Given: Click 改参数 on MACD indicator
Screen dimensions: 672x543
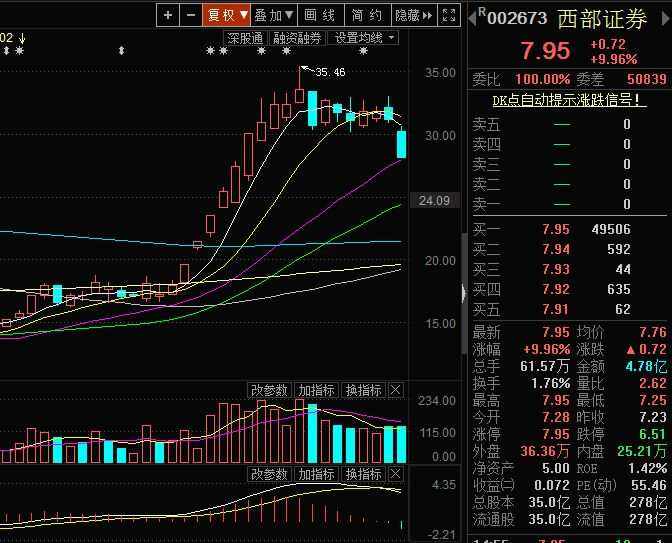Looking at the screenshot, I should point(269,474).
